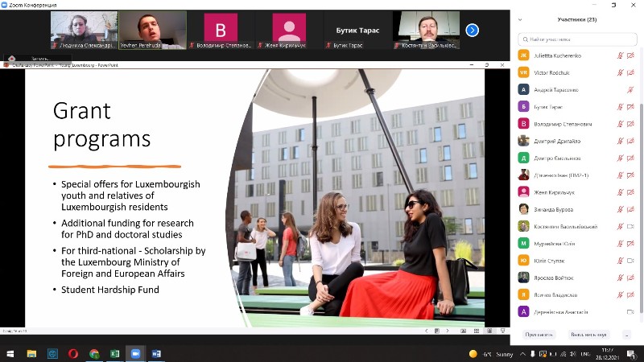Image resolution: width=644 pixels, height=362 pixels.
Task: Open Opera browser from the taskbar
Action: point(73,353)
